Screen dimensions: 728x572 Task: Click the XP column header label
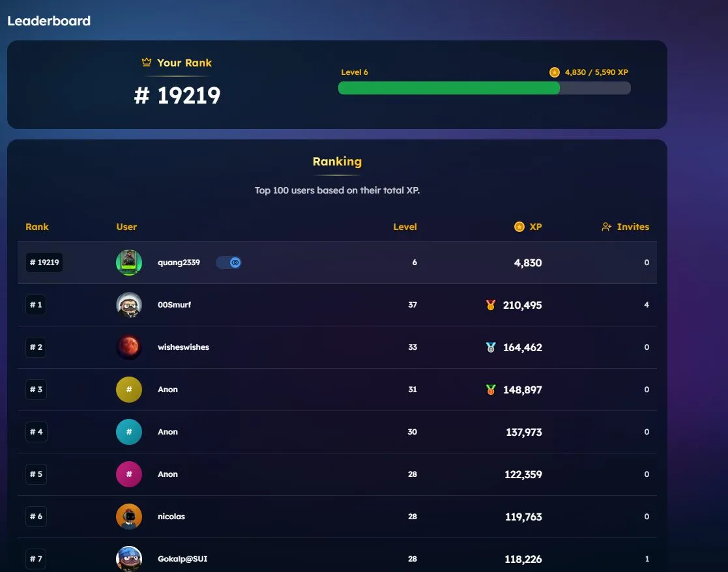click(535, 227)
